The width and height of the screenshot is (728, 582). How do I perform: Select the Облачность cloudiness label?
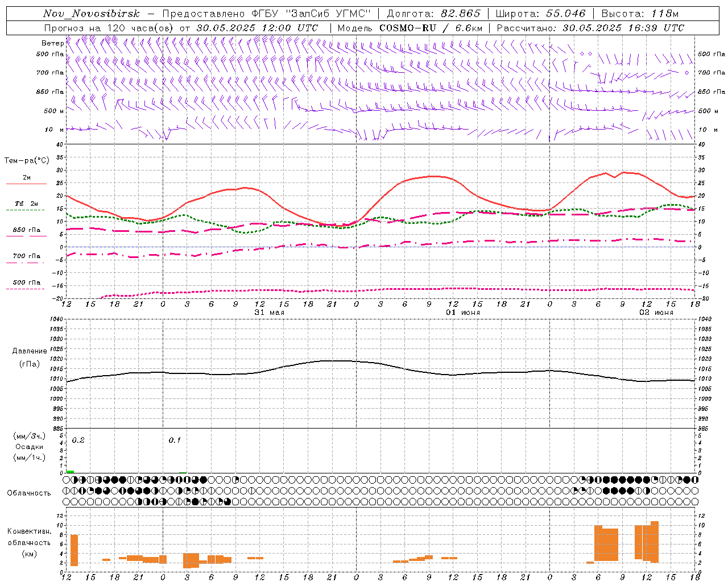(29, 493)
